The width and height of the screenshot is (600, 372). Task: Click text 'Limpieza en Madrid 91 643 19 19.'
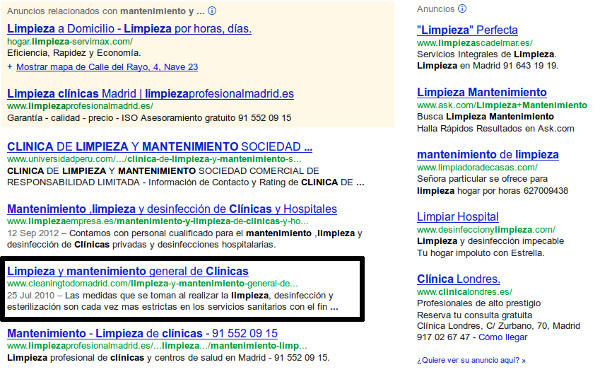488,66
